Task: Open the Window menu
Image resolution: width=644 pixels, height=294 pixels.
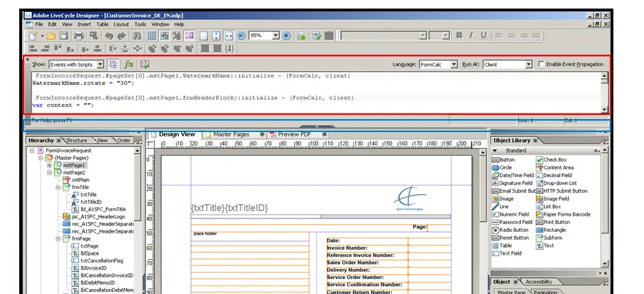Action: click(160, 24)
